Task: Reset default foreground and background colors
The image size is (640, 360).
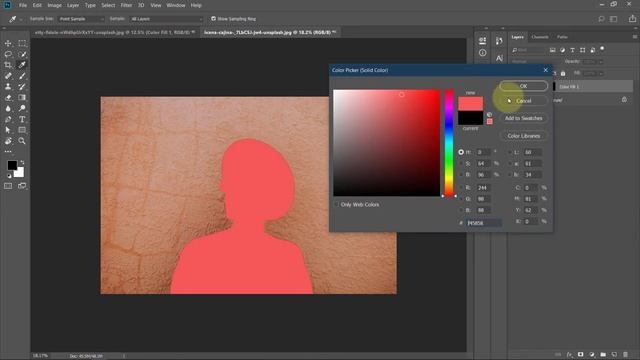Action: [9, 176]
